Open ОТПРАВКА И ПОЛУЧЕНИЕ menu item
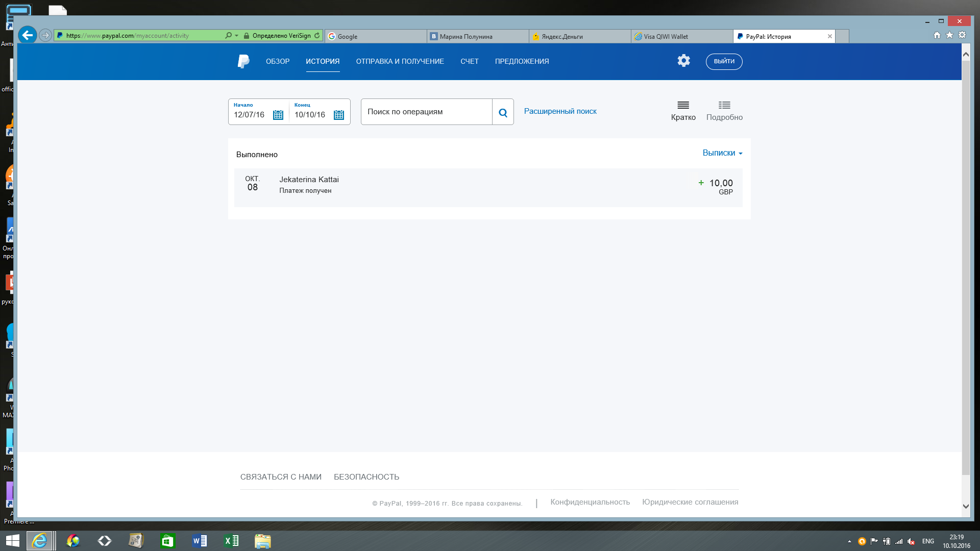Image resolution: width=980 pixels, height=551 pixels. coord(400,61)
